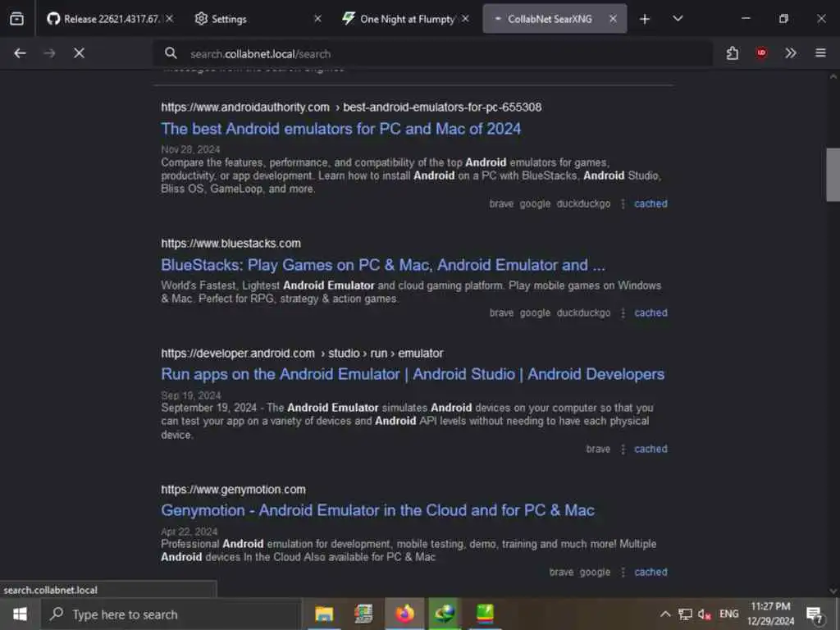Open a new tab with plus button
This screenshot has width=840, height=630.
(x=645, y=19)
